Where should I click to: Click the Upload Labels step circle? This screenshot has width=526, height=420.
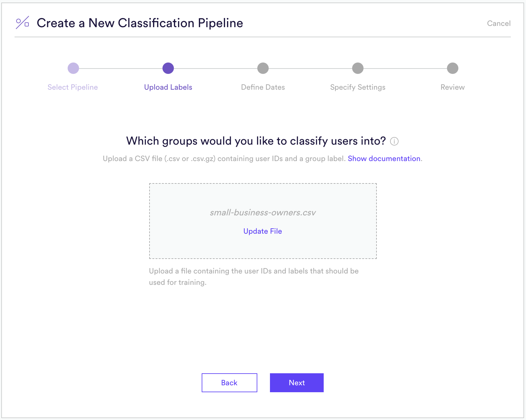coord(168,68)
